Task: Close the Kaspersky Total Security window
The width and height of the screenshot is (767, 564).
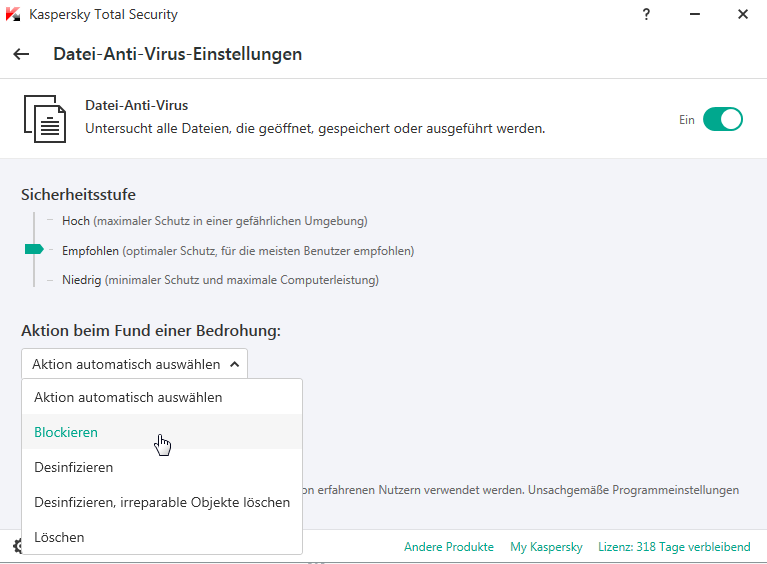Action: point(743,15)
